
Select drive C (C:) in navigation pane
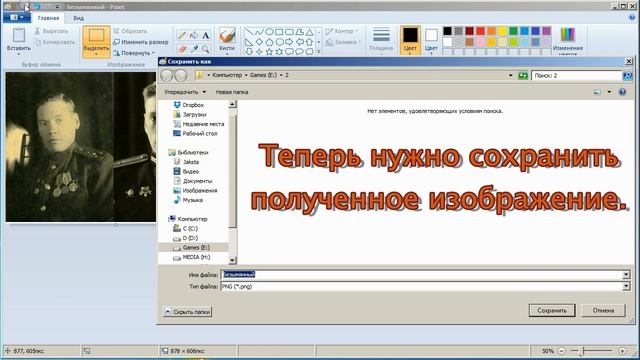click(x=186, y=229)
